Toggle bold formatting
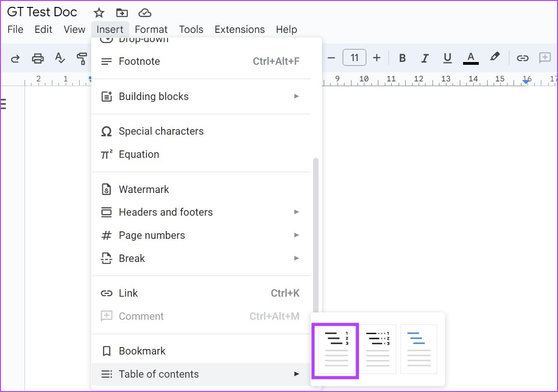 [x=402, y=57]
